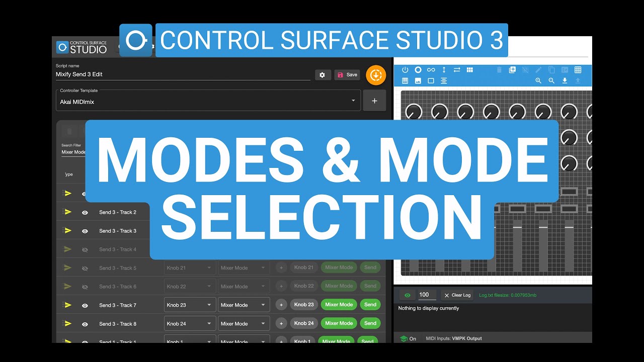This screenshot has width=644, height=362.
Task: Toggle the eye icon for Send 3 - Track 7
Action: tap(85, 306)
